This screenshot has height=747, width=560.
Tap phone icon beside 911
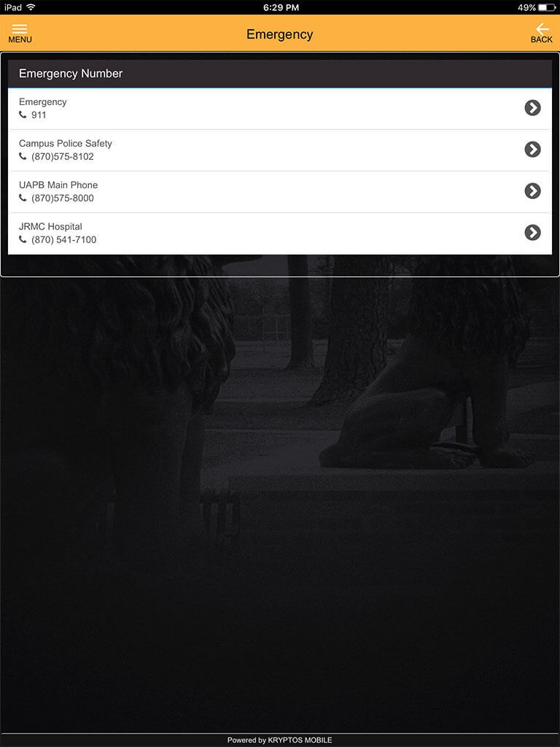[x=23, y=115]
